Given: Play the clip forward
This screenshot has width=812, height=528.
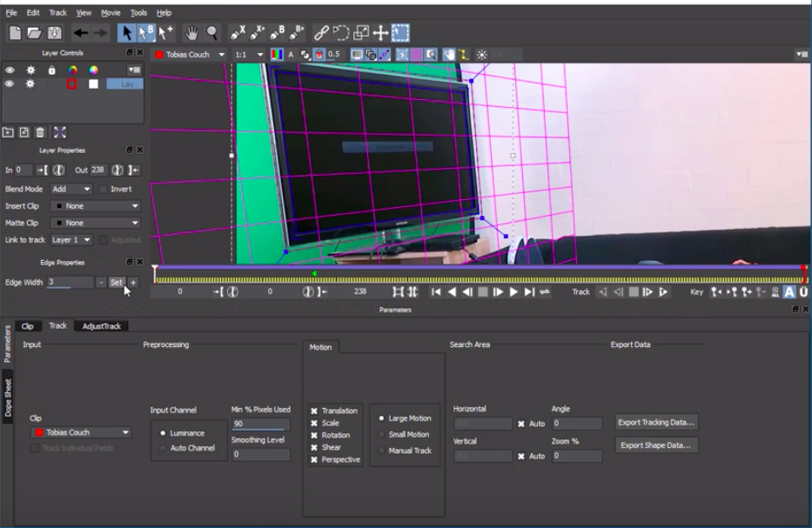Looking at the screenshot, I should click(513, 292).
